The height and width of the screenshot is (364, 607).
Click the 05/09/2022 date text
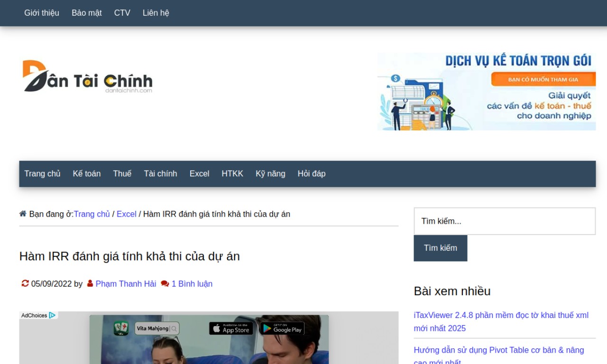coord(51,283)
